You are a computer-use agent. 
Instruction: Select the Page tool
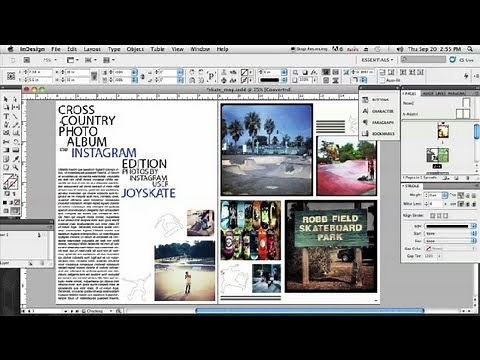coord(6,107)
